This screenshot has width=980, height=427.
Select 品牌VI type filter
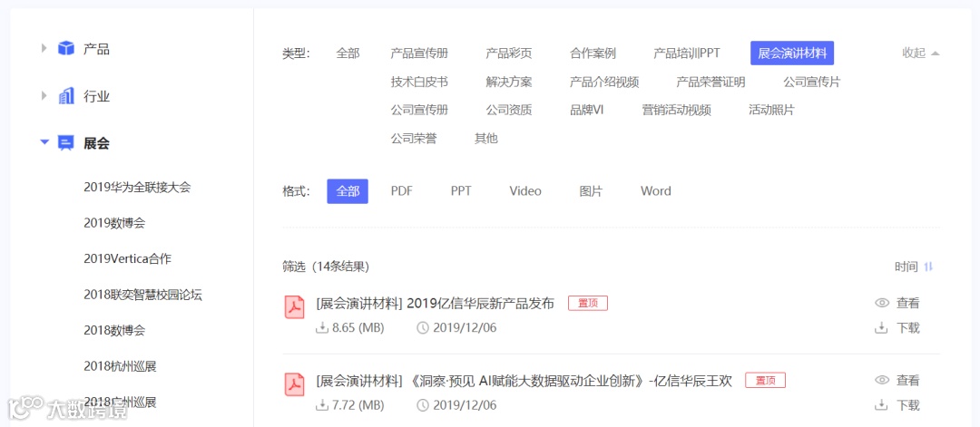point(586,111)
